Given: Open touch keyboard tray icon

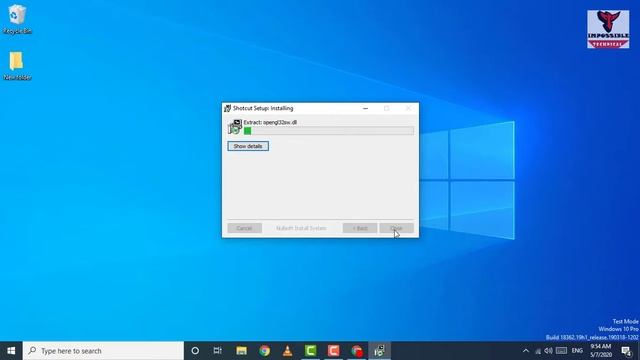Looking at the screenshot, I should tap(562, 351).
